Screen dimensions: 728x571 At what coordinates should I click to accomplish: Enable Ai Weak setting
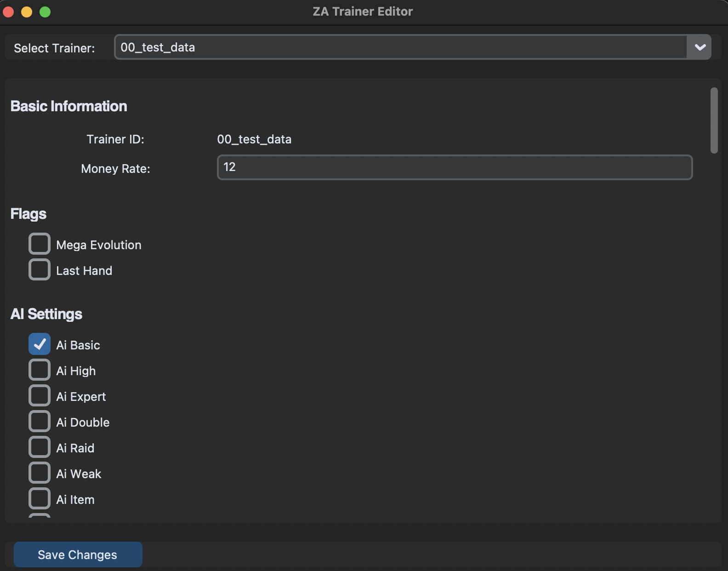pyautogui.click(x=40, y=473)
